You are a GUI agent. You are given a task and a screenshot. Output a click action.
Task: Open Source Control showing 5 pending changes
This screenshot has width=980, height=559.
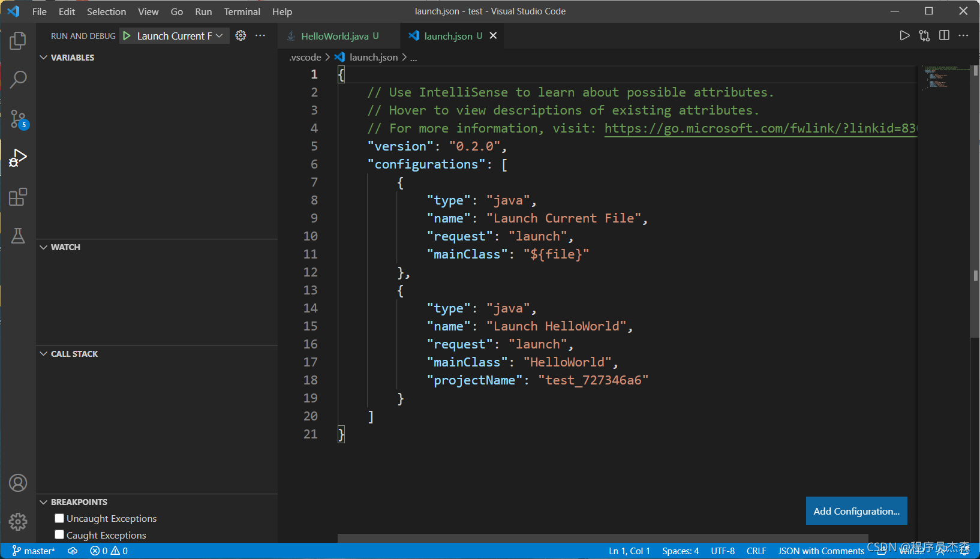click(x=18, y=119)
